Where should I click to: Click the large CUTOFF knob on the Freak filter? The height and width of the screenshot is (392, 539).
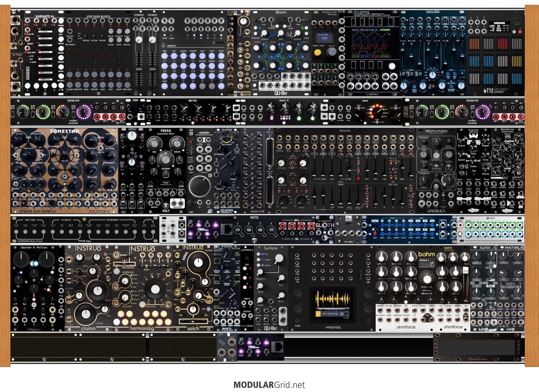[x=166, y=158]
